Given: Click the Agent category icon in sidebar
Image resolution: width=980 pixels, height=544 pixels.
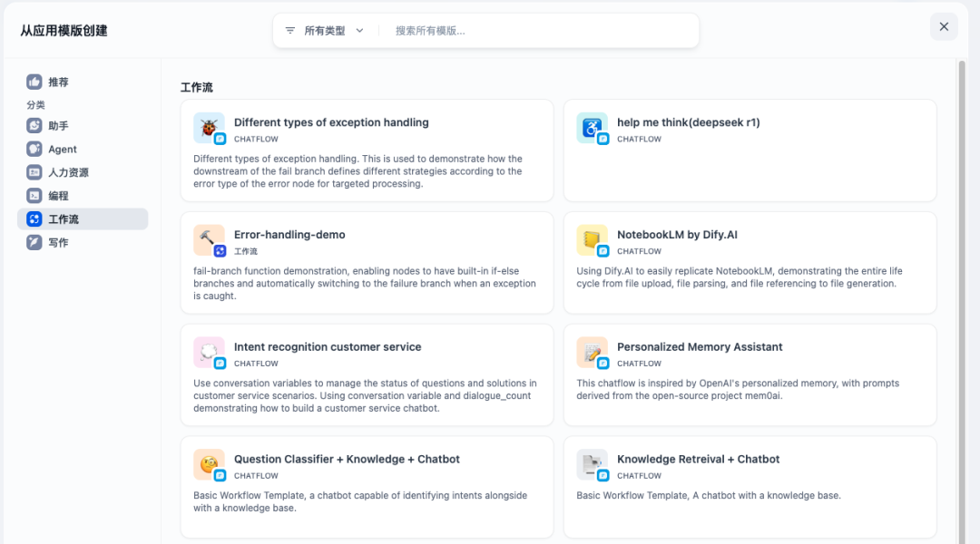Looking at the screenshot, I should [34, 149].
